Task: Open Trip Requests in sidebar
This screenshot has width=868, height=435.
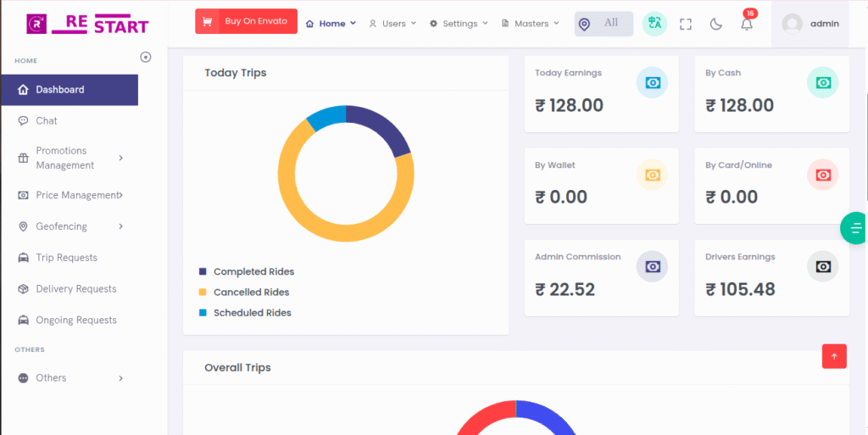Action: pos(66,258)
